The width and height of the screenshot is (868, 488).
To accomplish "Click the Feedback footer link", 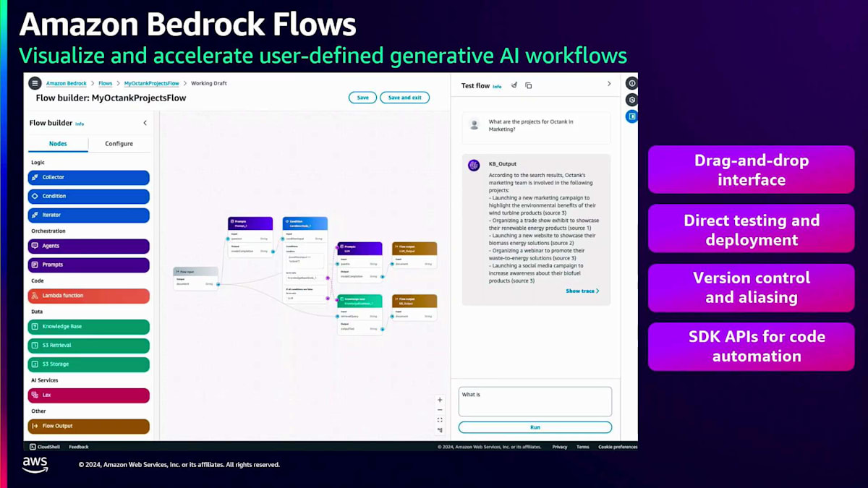I will [x=79, y=447].
